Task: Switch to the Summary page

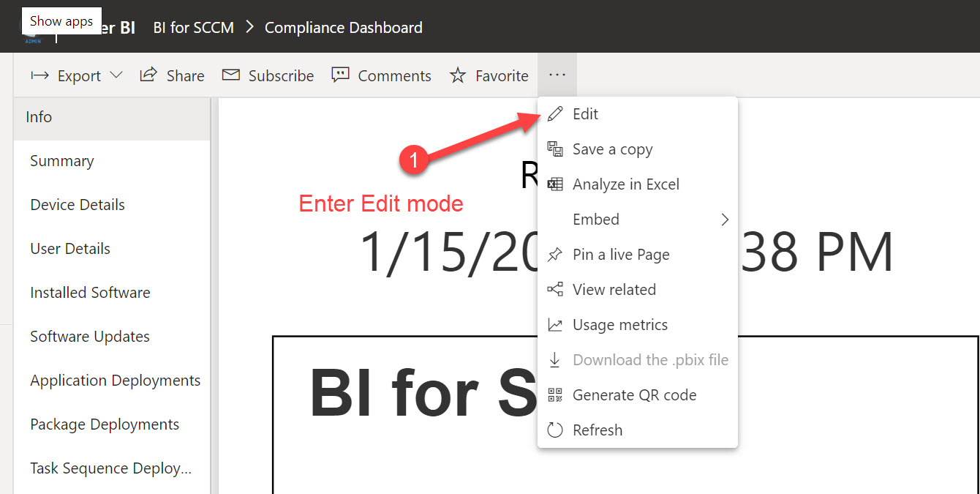Action: tap(61, 160)
